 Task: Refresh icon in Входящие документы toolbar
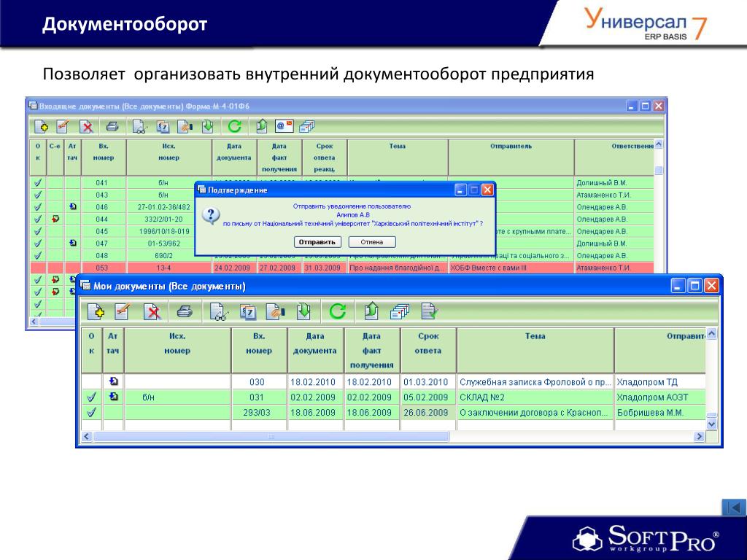tap(234, 126)
